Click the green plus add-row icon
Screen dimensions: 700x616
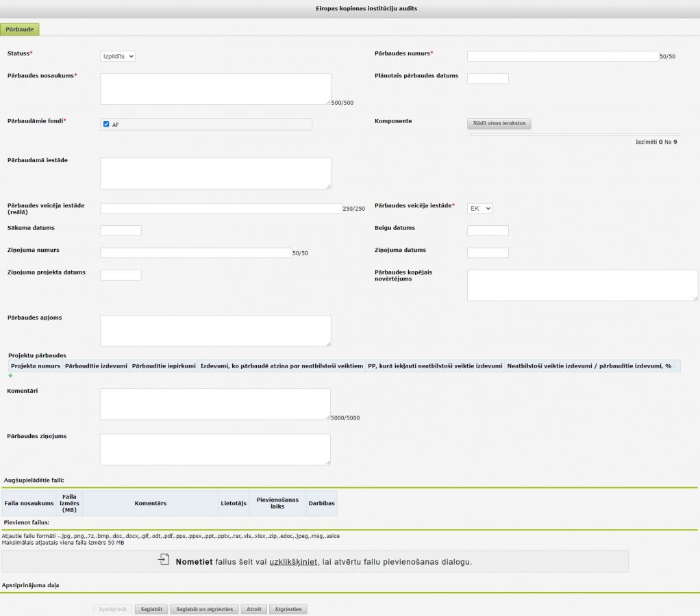pyautogui.click(x=10, y=376)
